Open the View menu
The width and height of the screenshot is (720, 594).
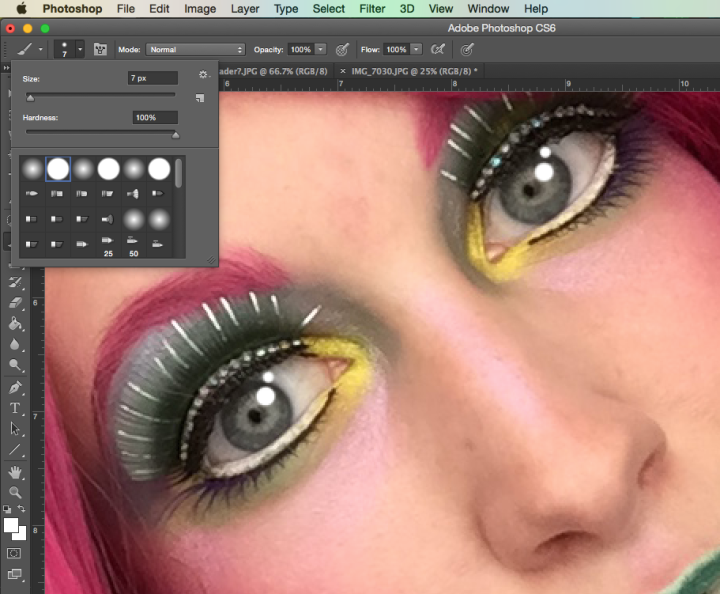pyautogui.click(x=440, y=9)
